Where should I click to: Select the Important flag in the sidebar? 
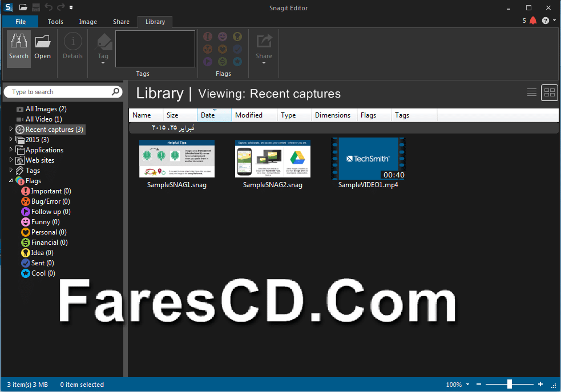(x=46, y=191)
